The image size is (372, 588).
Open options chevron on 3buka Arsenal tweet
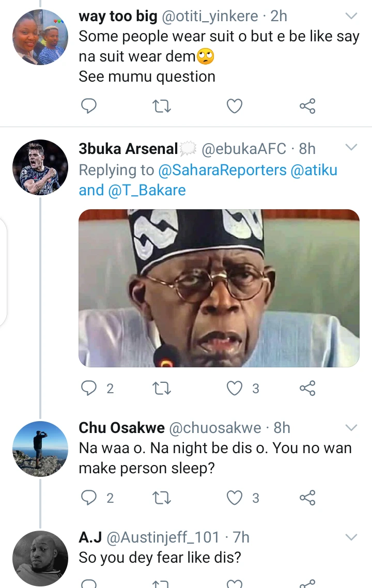click(351, 148)
